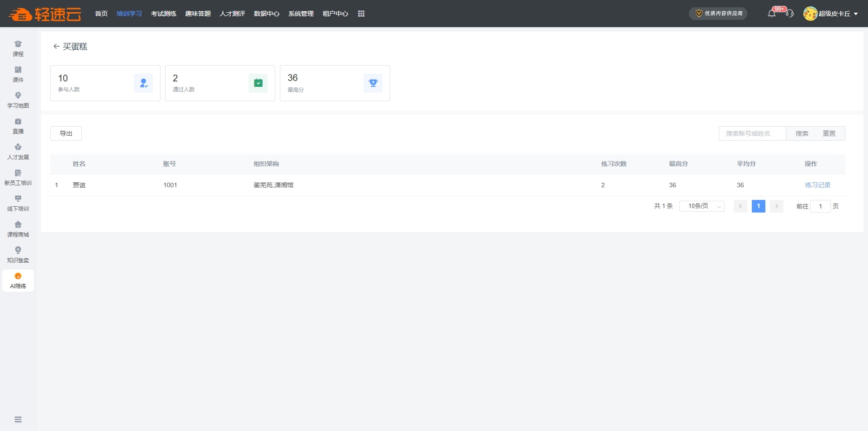This screenshot has width=868, height=431.
Task: Open the 数据中心 top menu item
Action: 267,14
